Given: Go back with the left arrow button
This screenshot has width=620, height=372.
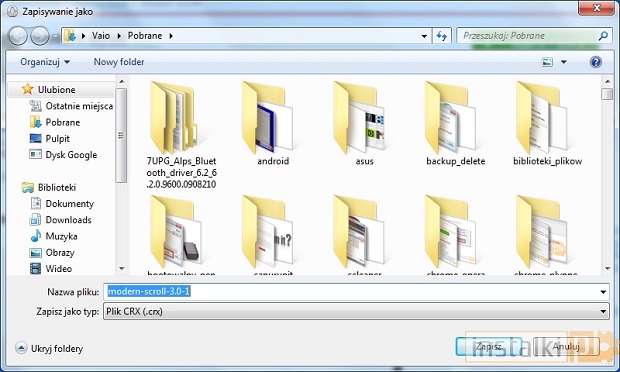Looking at the screenshot, I should (x=18, y=36).
